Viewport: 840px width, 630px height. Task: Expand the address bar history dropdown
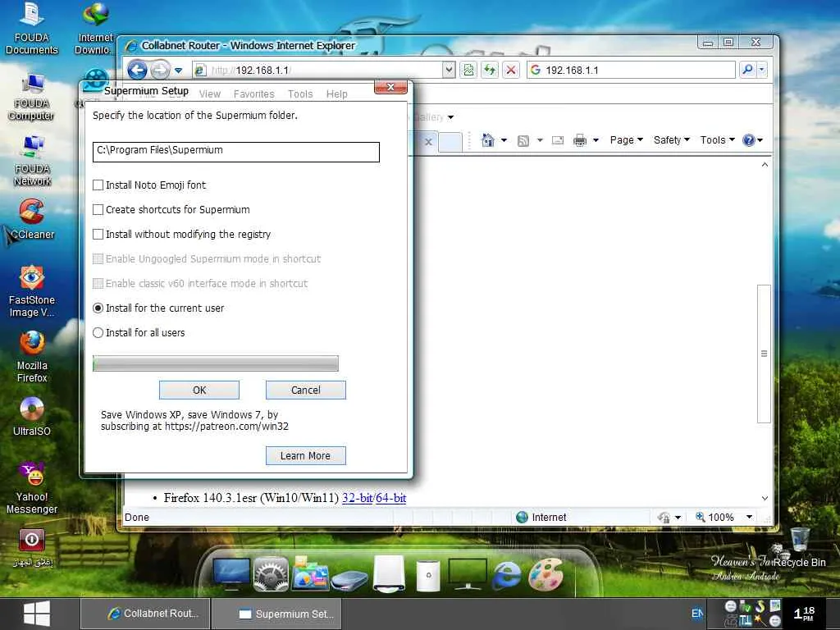(449, 70)
